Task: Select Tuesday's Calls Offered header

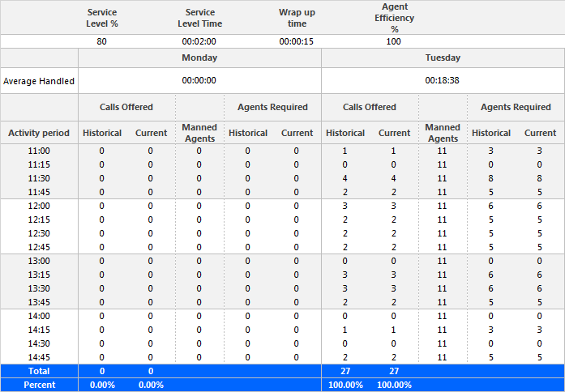Action: point(370,107)
